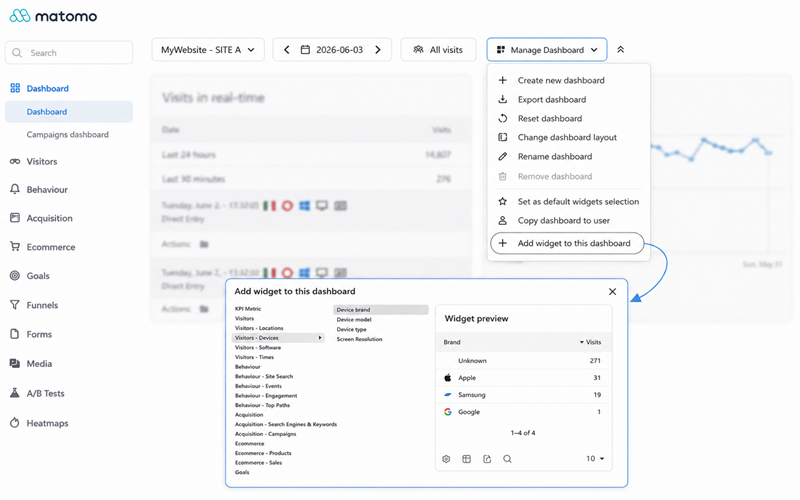Select the Device model widget
The image size is (800, 500).
pos(354,319)
